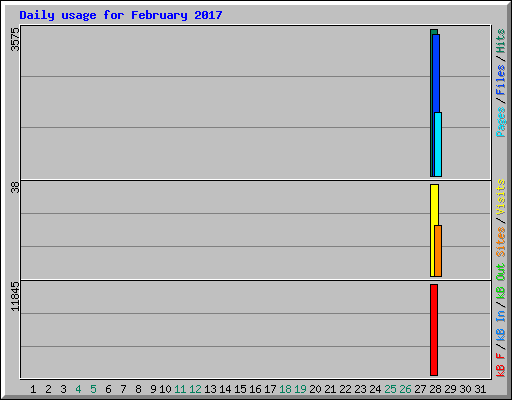
Task: Click the 'Sites' legend label
Action: [x=501, y=242]
